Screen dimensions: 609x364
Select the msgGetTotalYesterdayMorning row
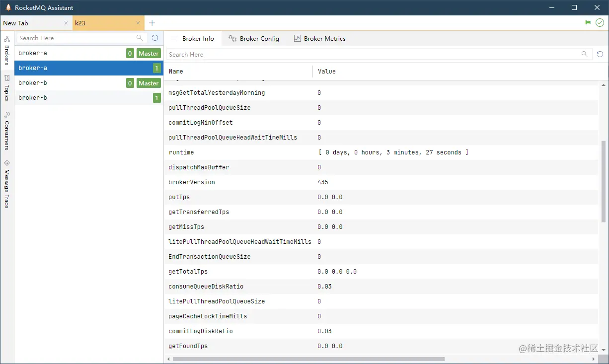(x=381, y=93)
